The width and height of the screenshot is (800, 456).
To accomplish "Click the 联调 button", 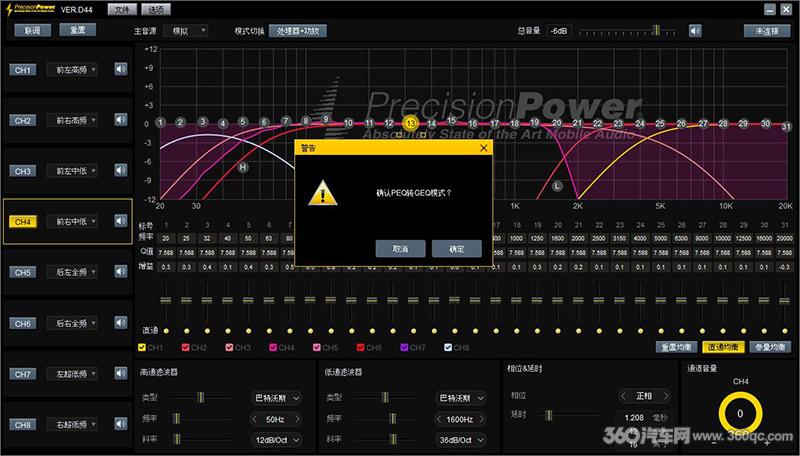I will (x=32, y=31).
